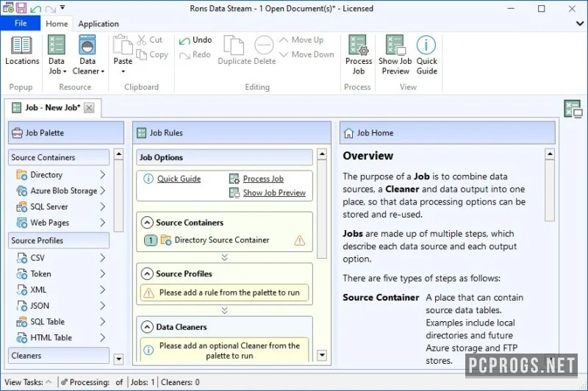Click Move Up in the ribbon

[301, 40]
